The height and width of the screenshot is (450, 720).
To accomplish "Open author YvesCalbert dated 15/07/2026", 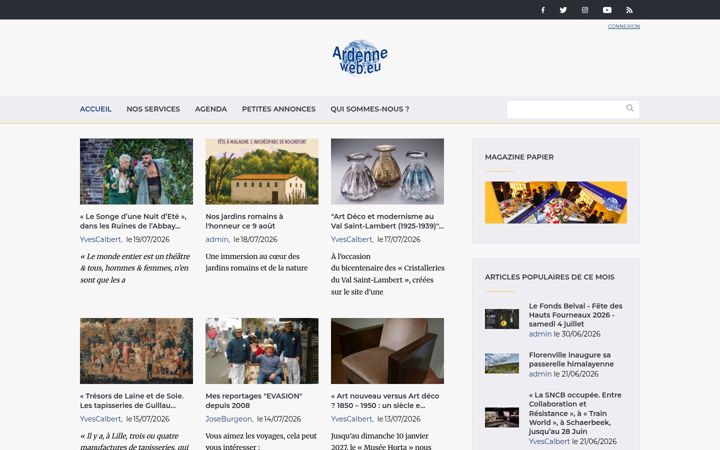I will [x=101, y=419].
